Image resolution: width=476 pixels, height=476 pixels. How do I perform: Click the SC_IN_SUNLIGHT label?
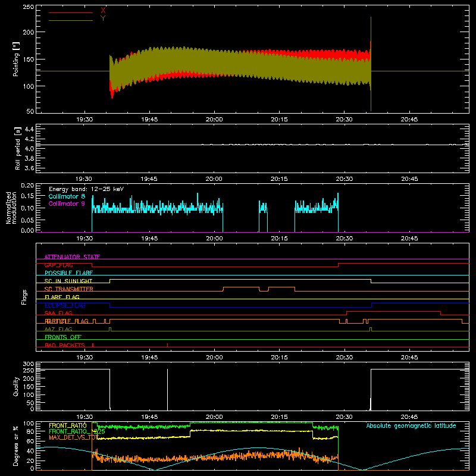(x=68, y=281)
